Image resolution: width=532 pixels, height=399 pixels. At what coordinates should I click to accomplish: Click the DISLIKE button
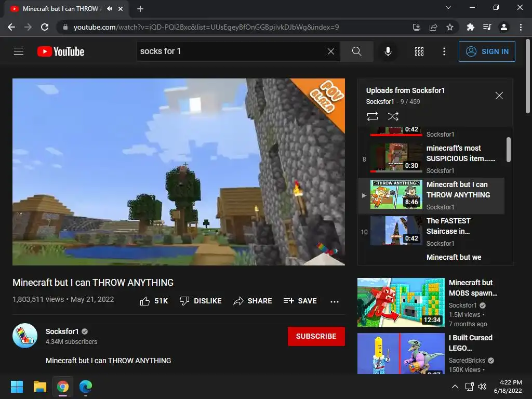point(201,301)
